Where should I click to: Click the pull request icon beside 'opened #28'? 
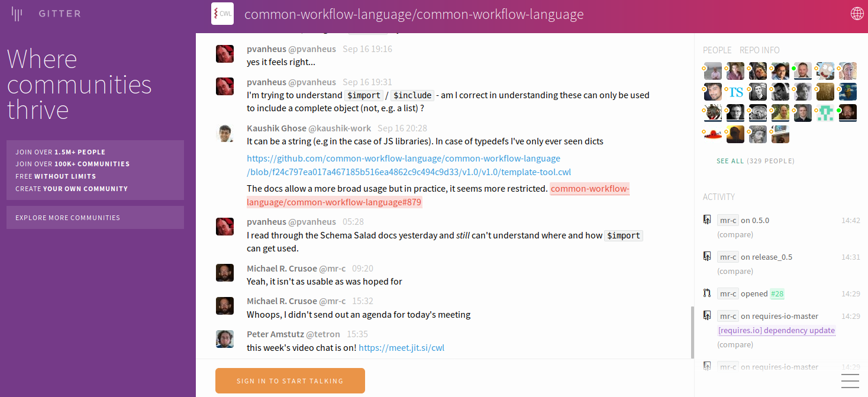click(x=706, y=293)
